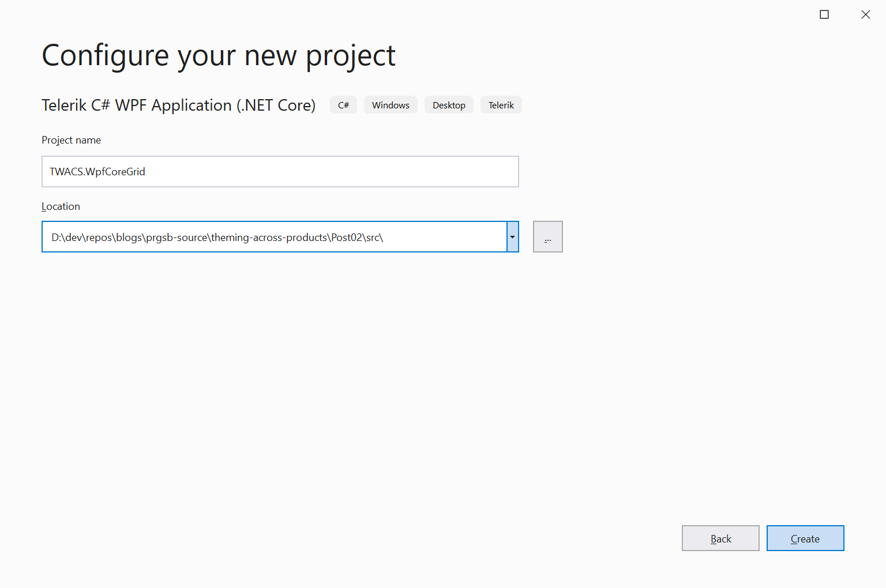This screenshot has height=588, width=886.
Task: Select the Desktop project type tag
Action: coord(449,104)
